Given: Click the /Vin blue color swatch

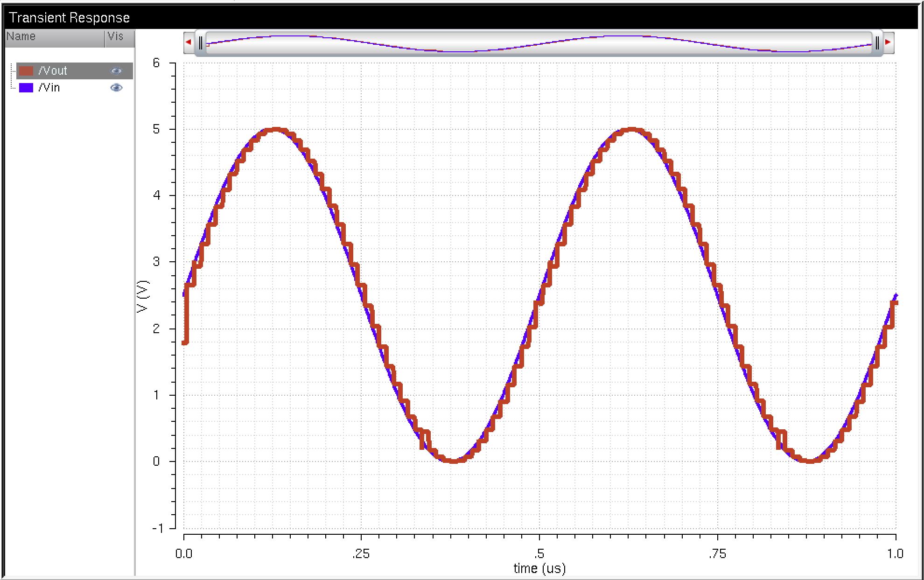Looking at the screenshot, I should (26, 88).
